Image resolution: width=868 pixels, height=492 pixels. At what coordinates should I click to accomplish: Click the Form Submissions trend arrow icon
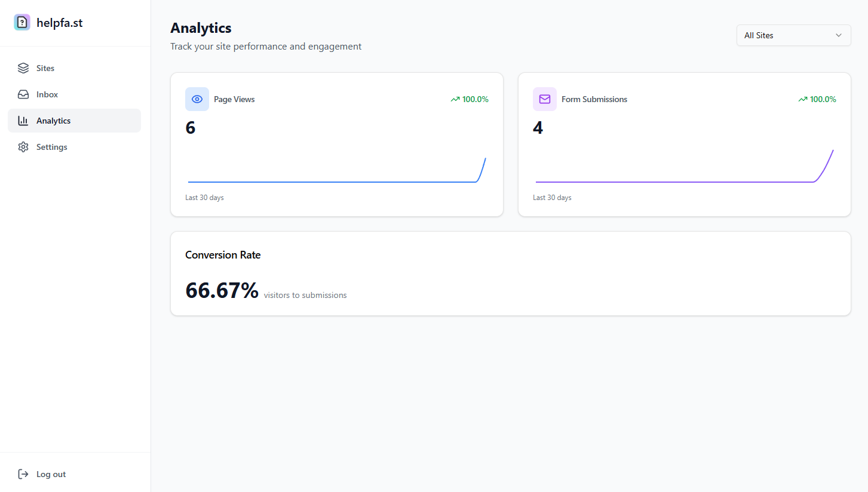pyautogui.click(x=803, y=99)
